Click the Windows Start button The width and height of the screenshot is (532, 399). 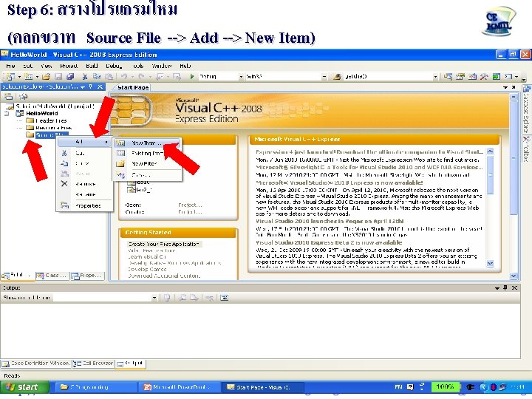[25, 387]
